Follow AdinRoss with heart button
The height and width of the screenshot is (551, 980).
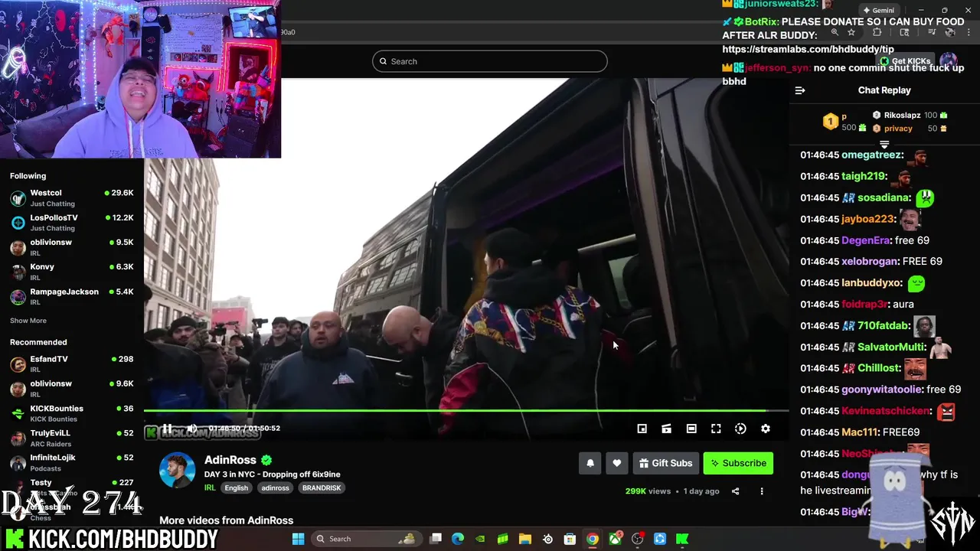(616, 463)
